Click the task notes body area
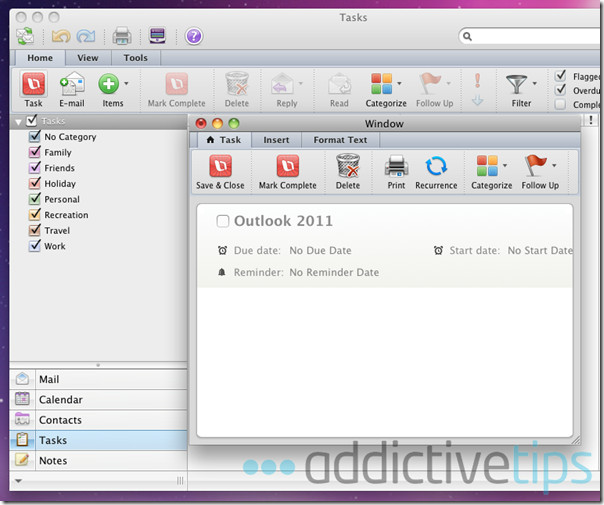Screen dimensions: 604x505 point(384,361)
